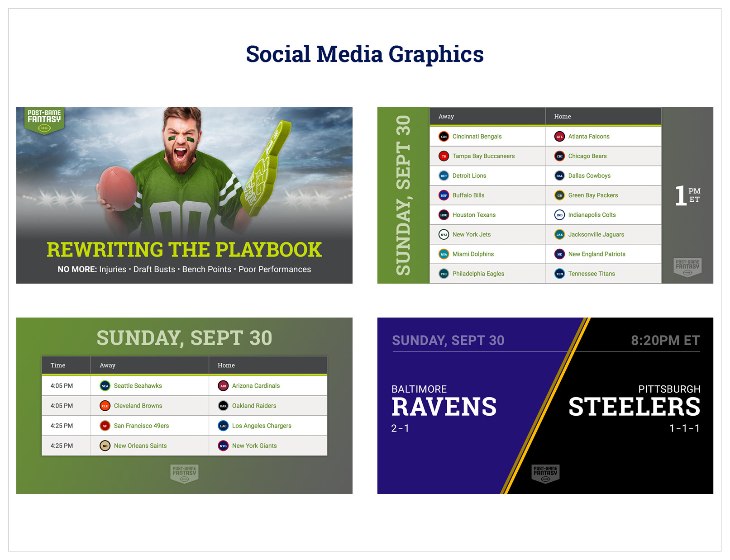Click the NO MORE: Injuries tagline
This screenshot has width=730, height=560.
point(184,269)
